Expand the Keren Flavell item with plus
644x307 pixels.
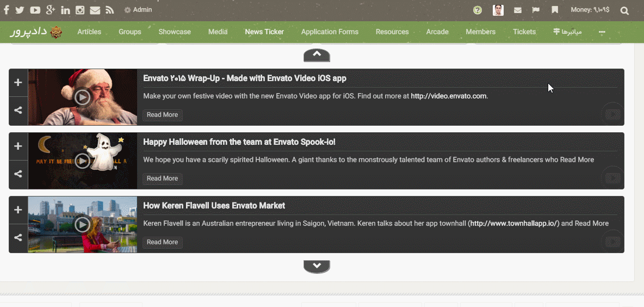click(x=18, y=210)
